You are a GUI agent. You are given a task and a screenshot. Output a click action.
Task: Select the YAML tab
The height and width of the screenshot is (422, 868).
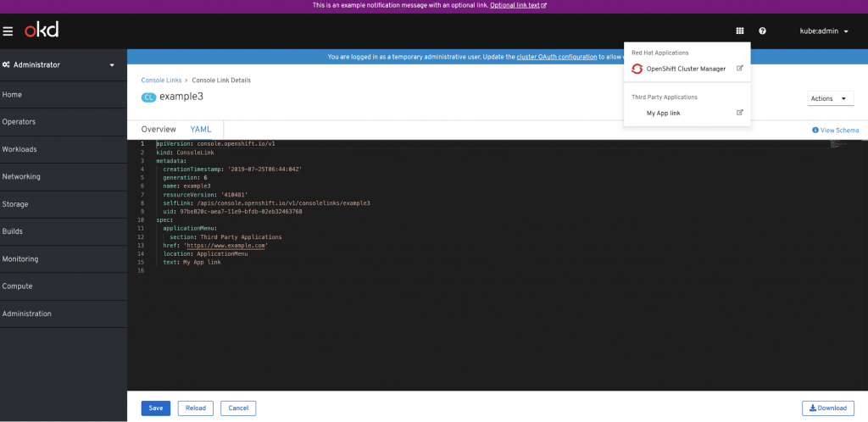201,130
